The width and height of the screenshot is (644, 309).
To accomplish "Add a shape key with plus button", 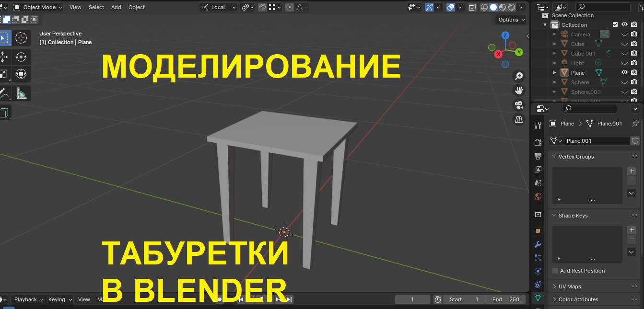I will [632, 230].
